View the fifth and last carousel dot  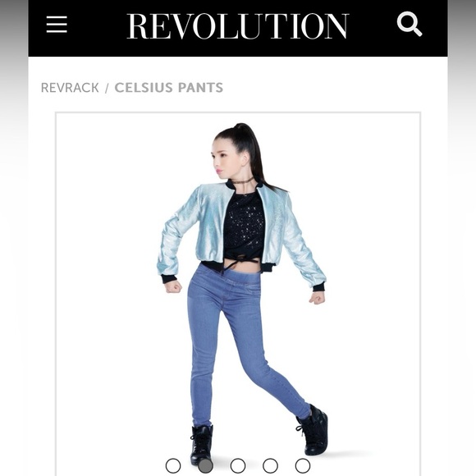click(303, 465)
